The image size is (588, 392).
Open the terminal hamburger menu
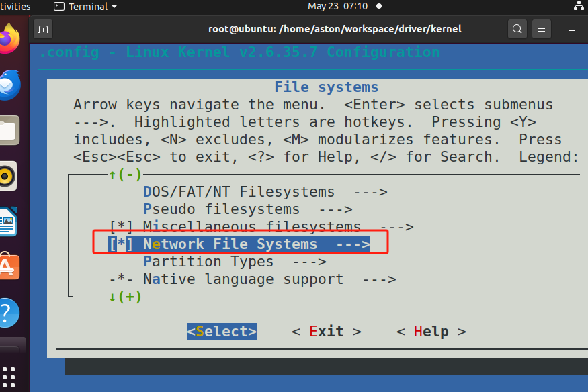pyautogui.click(x=542, y=29)
